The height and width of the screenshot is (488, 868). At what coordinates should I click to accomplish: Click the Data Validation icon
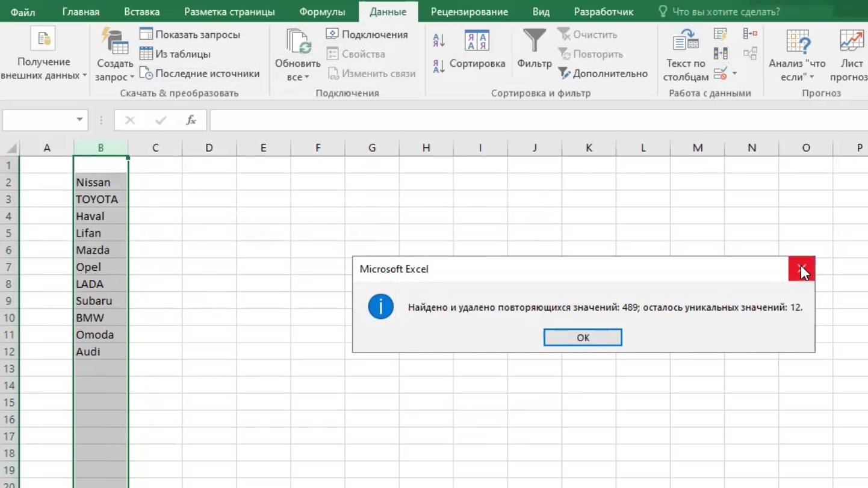click(719, 73)
